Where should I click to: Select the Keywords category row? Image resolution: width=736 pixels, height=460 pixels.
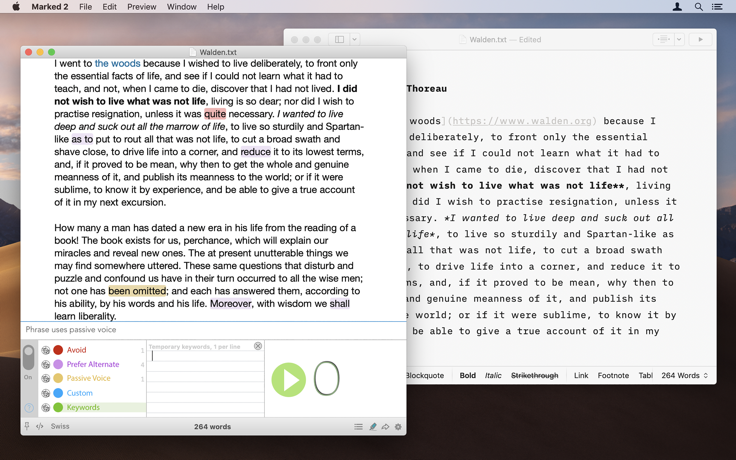[x=92, y=407]
